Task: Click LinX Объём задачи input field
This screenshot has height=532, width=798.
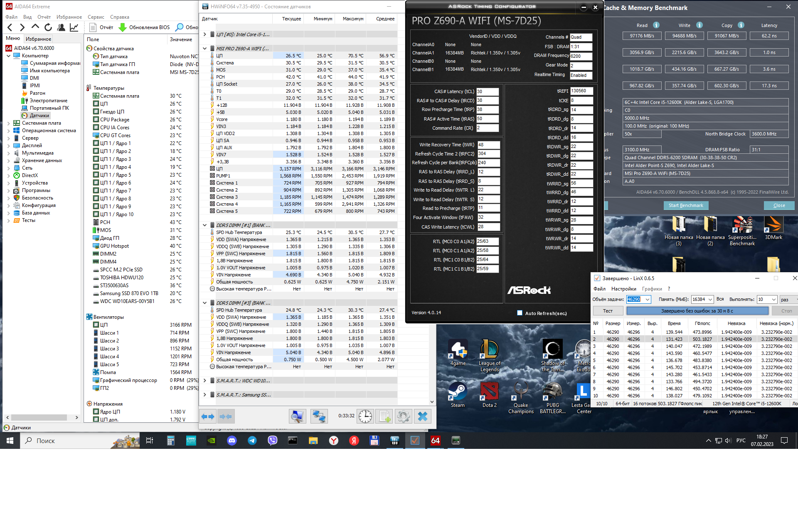Action: (x=635, y=299)
